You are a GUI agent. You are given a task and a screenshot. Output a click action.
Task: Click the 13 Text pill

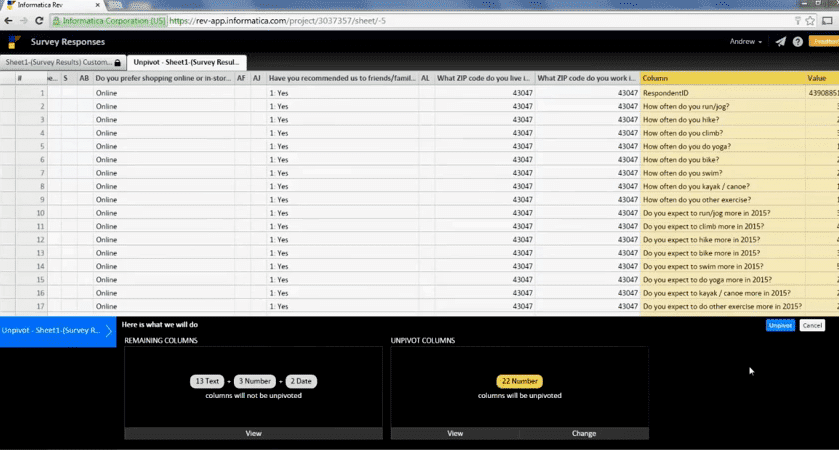tap(207, 381)
